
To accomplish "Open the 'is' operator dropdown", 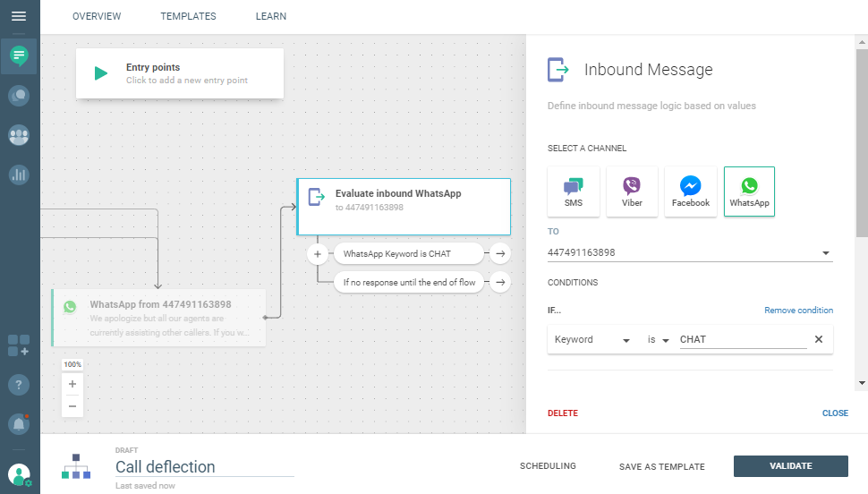I will coord(659,340).
